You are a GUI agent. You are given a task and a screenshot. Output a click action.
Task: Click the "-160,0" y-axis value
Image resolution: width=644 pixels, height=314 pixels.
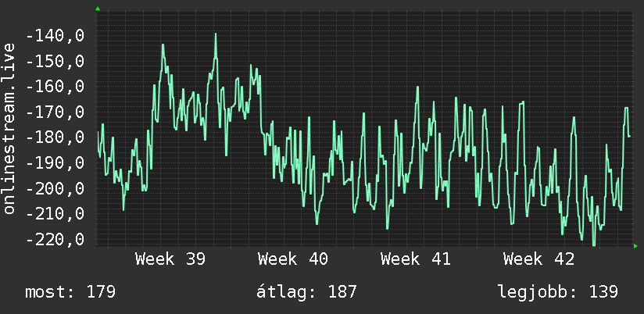click(x=55, y=87)
